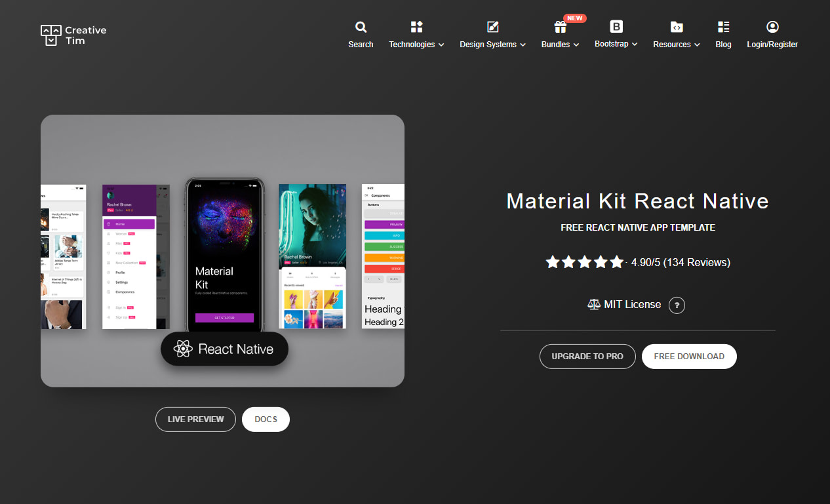Screen dimensions: 830x504
Task: Open the Resources dropdown menu
Action: point(676,45)
